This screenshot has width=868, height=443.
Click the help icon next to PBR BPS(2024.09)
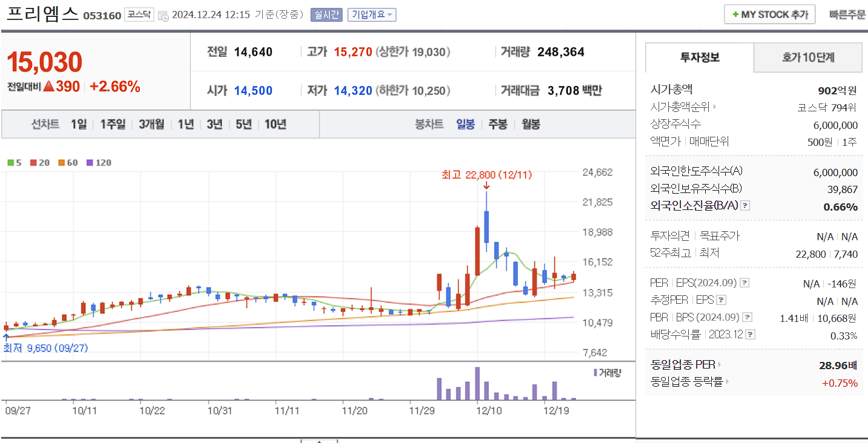coord(749,317)
